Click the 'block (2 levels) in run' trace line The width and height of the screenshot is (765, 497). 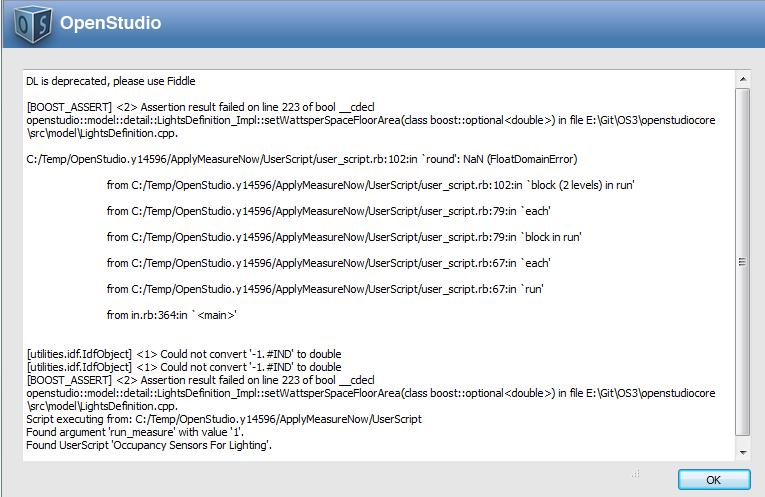point(371,185)
